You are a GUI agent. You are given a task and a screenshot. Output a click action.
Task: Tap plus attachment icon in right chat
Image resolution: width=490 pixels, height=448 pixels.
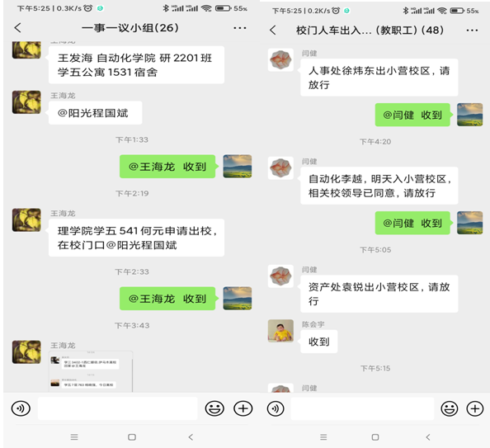coord(475,408)
